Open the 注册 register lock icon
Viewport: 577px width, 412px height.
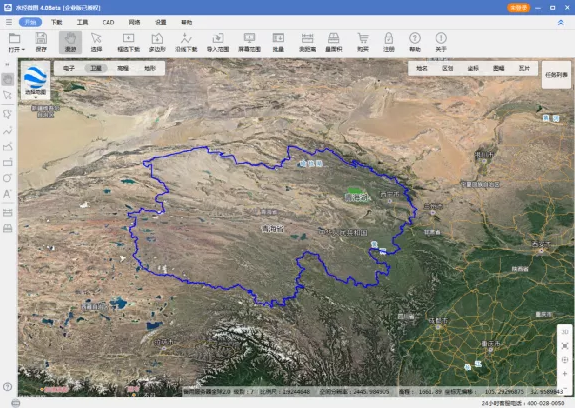(389, 42)
